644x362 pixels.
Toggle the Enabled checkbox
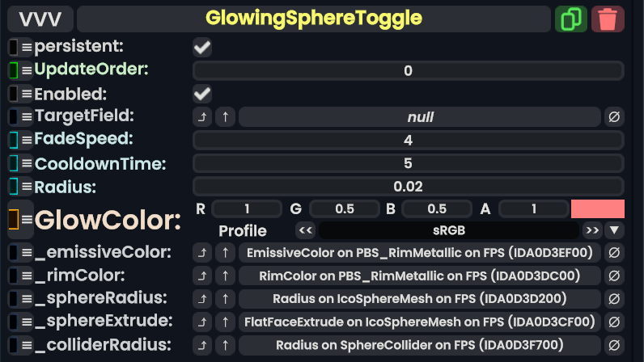[202, 94]
